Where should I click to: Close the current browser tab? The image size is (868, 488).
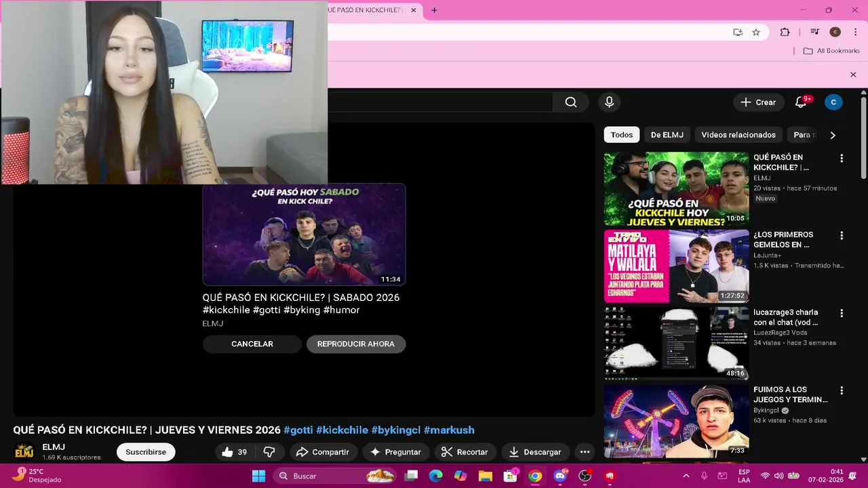[x=414, y=10]
